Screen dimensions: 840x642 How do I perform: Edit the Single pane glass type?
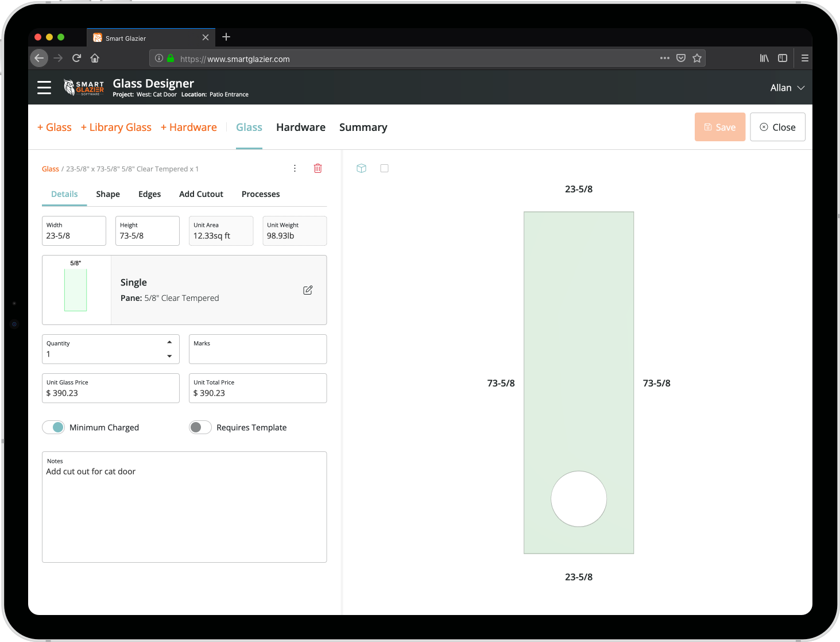coord(308,290)
